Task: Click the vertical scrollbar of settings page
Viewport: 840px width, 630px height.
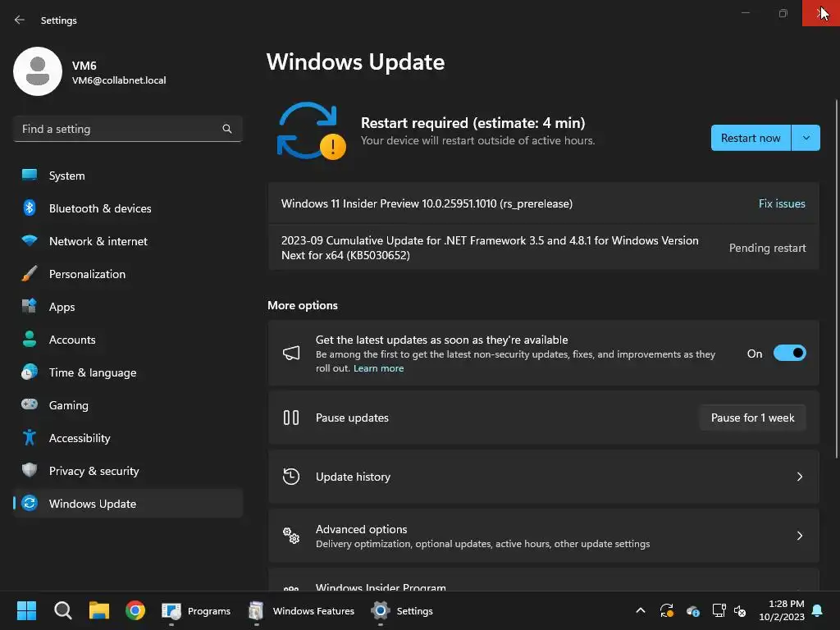Action: [837, 279]
